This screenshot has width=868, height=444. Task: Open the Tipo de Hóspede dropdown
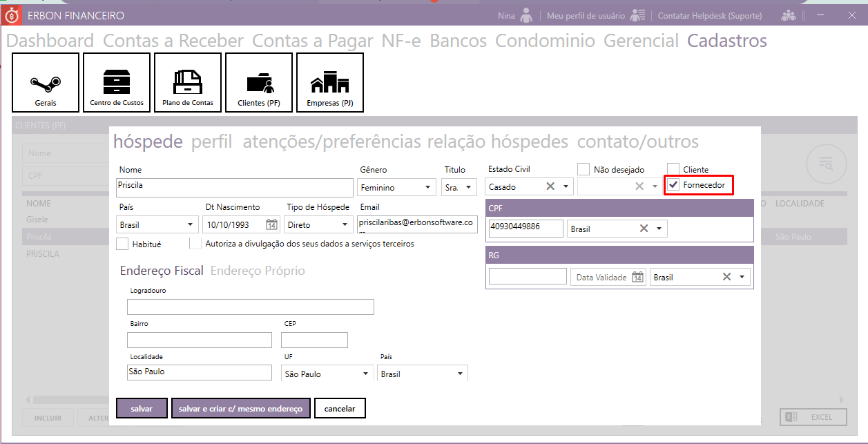[345, 224]
